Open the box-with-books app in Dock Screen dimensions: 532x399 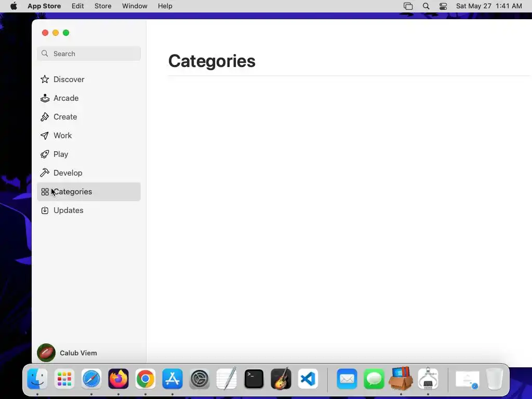point(401,378)
